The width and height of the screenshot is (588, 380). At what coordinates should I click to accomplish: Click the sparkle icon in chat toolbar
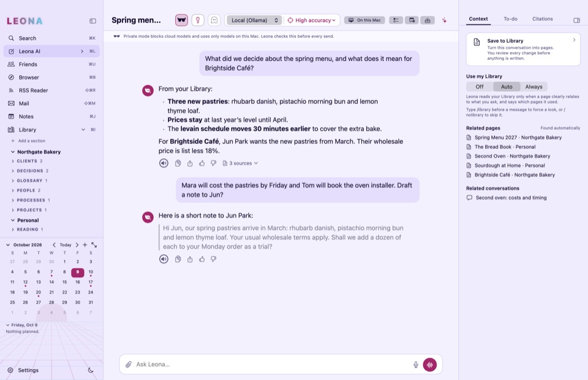[445, 20]
